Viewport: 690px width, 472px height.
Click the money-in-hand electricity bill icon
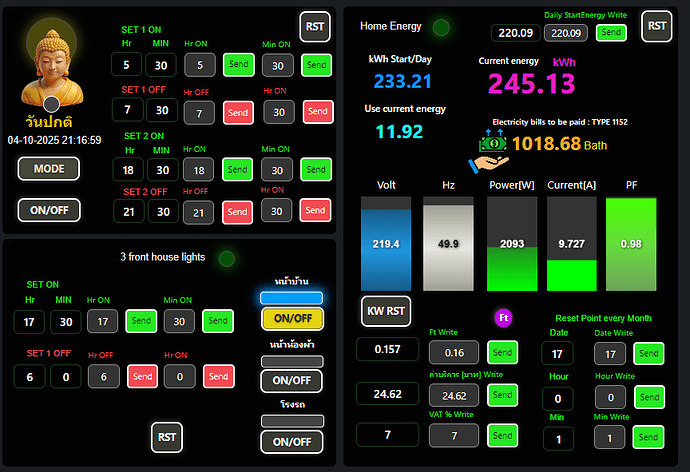(x=494, y=146)
